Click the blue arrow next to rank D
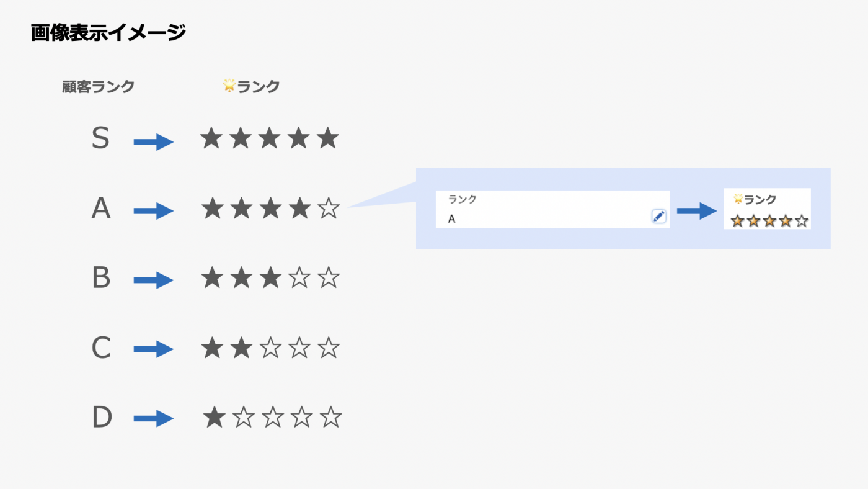 [x=153, y=419]
